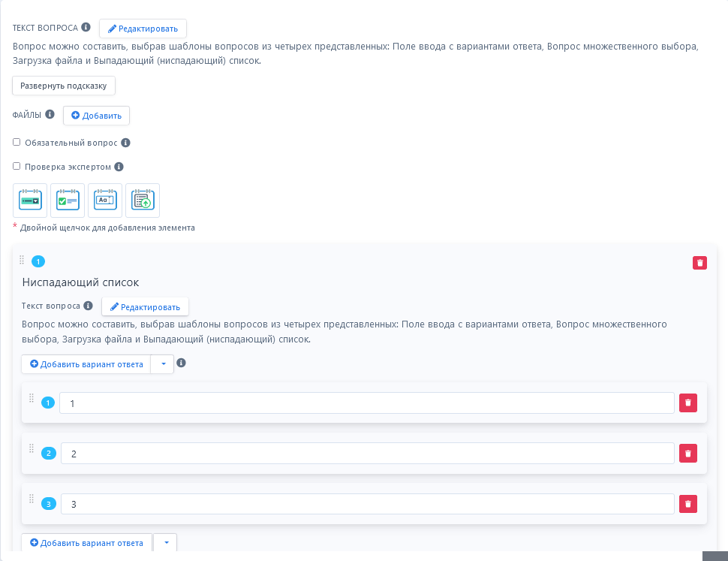Image resolution: width=728 pixels, height=561 pixels.
Task: Delete answer option 1
Action: coord(688,403)
